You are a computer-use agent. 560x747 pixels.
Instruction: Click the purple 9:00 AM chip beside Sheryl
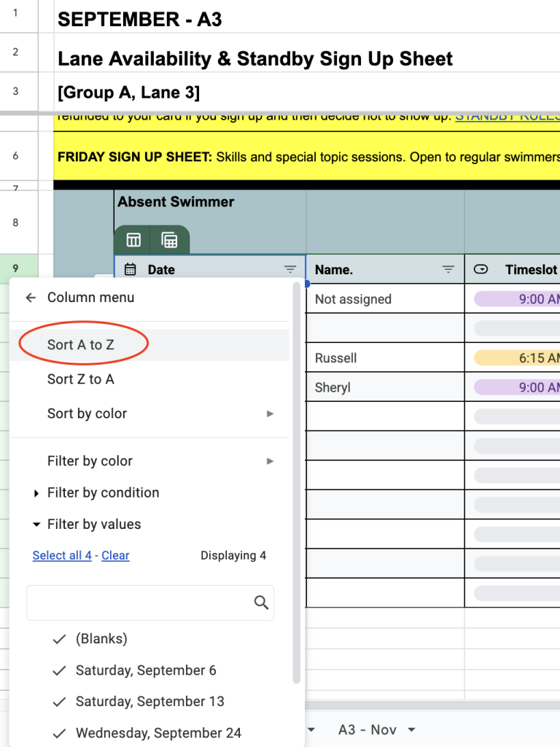click(518, 387)
